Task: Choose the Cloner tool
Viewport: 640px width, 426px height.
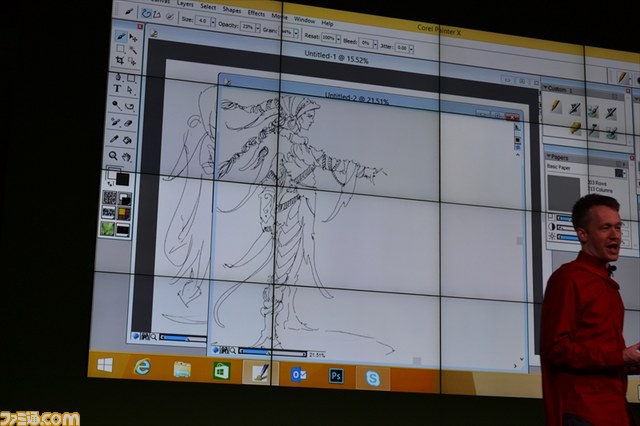Action: point(116,122)
